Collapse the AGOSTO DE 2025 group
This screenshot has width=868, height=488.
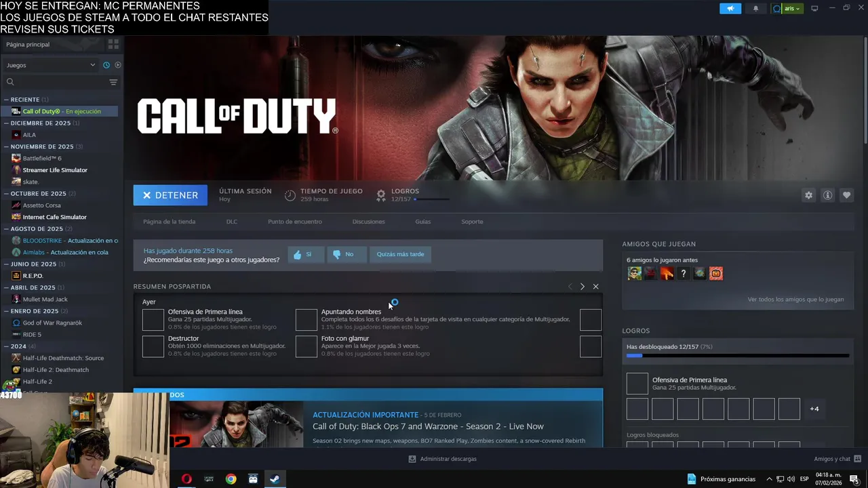(x=6, y=228)
